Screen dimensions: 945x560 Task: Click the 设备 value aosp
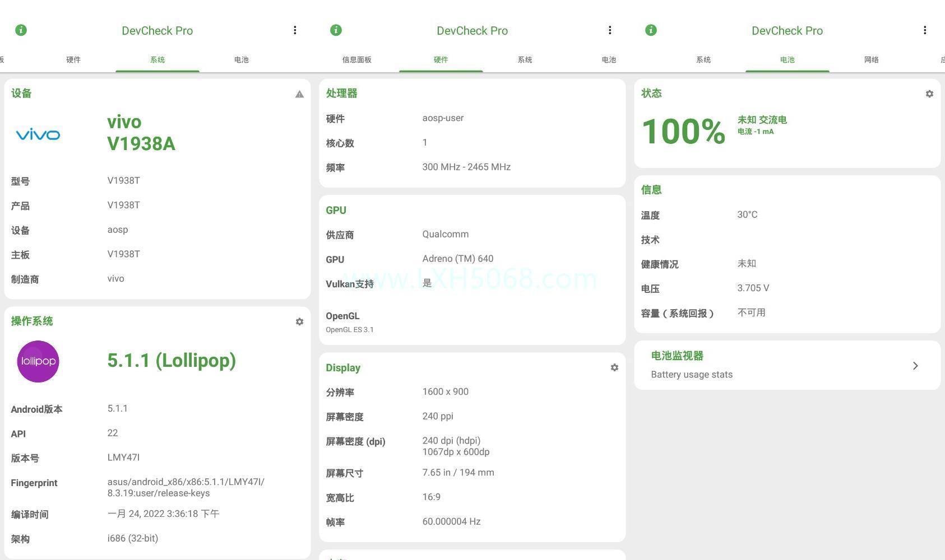[118, 230]
